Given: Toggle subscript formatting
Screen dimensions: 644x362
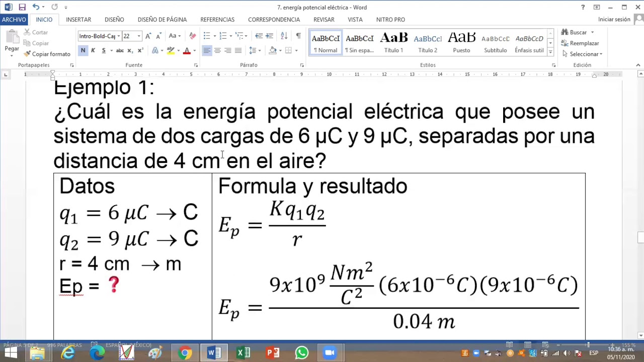Looking at the screenshot, I should tap(130, 50).
